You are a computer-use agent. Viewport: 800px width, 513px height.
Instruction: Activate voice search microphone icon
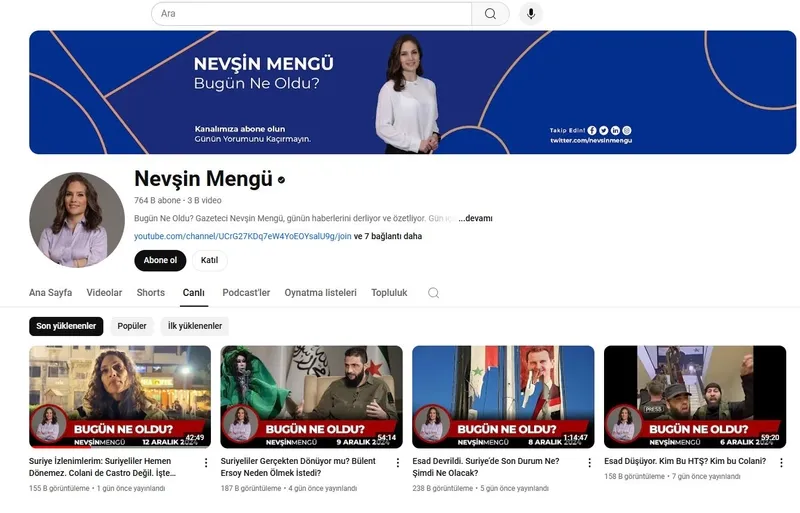click(531, 14)
